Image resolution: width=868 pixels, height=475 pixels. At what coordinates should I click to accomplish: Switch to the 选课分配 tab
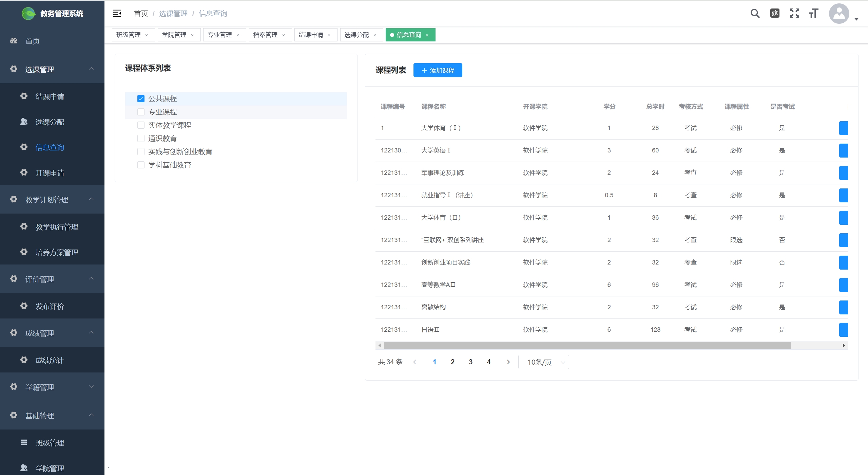(x=356, y=35)
